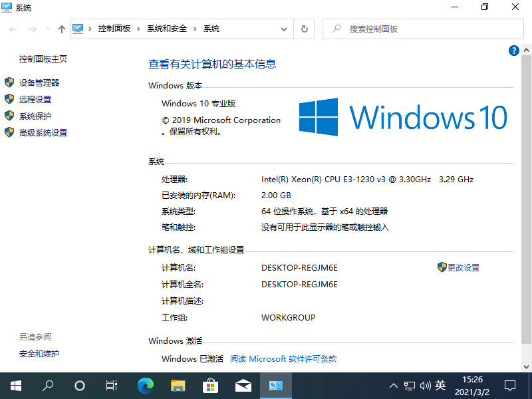Image resolution: width=532 pixels, height=399 pixels.
Task: Click the 更改设置 link
Action: [x=464, y=266]
